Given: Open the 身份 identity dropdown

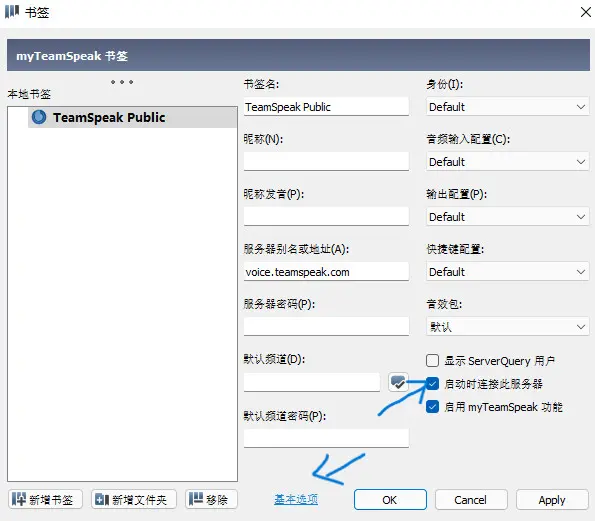Looking at the screenshot, I should 507,107.
